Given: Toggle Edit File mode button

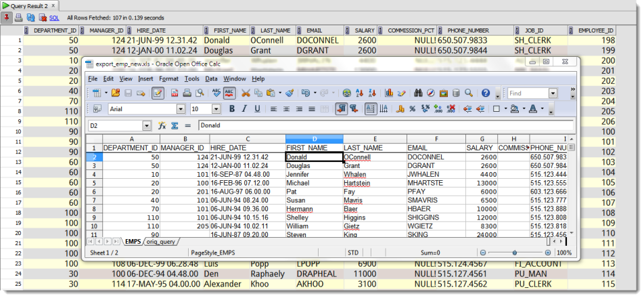Looking at the screenshot, I should pyautogui.click(x=158, y=93).
